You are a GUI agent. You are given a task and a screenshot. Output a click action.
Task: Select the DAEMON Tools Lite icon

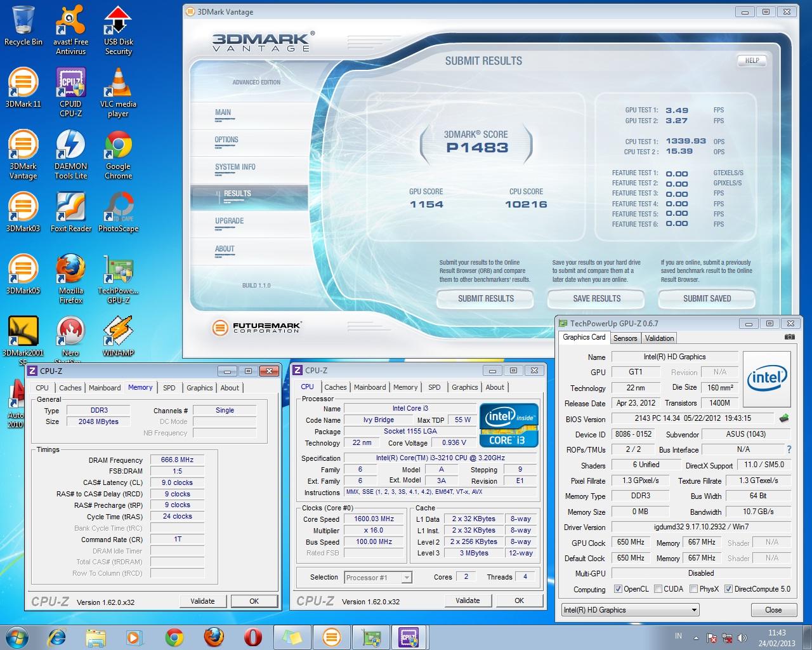tap(71, 154)
